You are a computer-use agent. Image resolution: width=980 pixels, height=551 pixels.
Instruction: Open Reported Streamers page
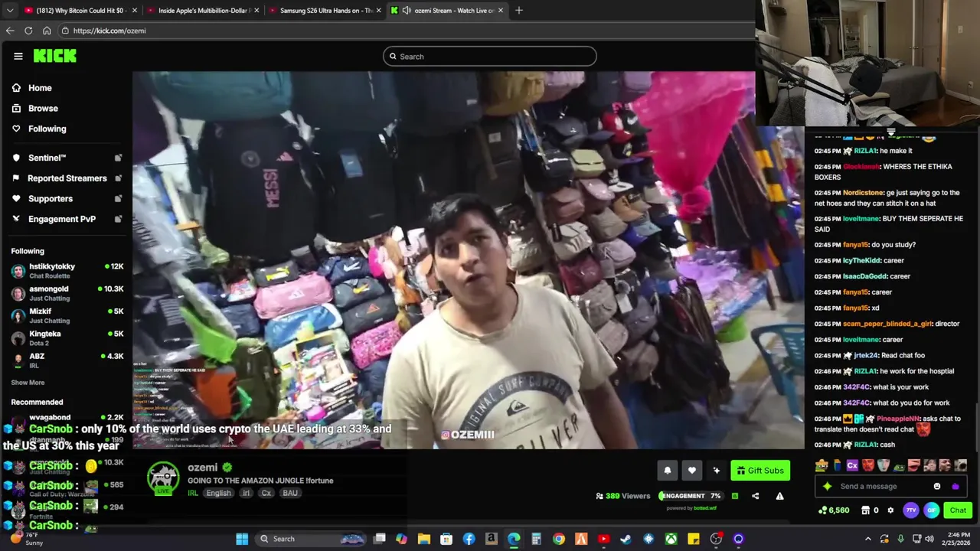67,178
